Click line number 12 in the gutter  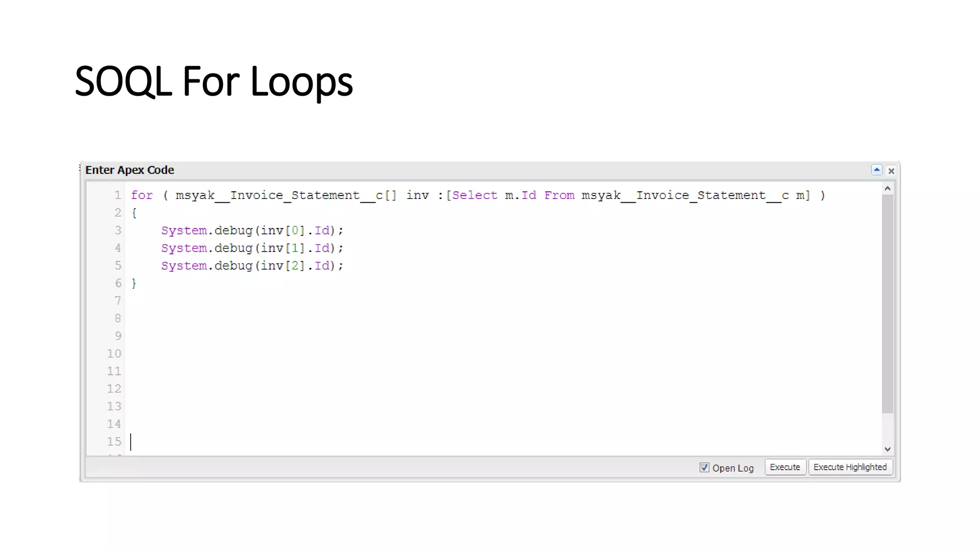114,389
